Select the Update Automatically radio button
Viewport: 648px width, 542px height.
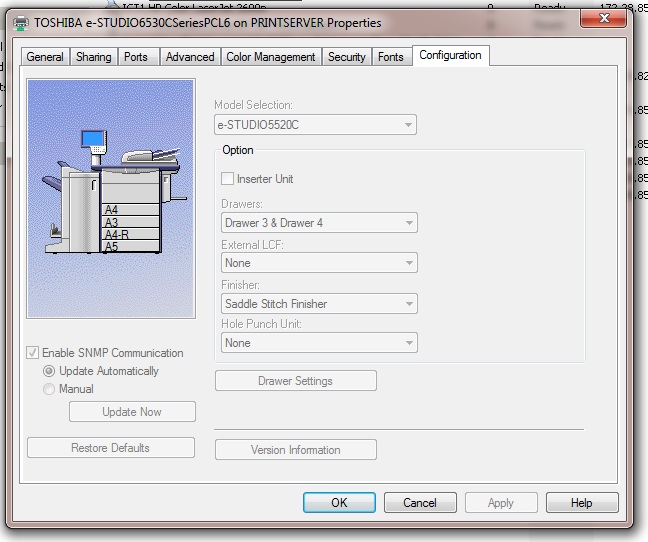[49, 371]
